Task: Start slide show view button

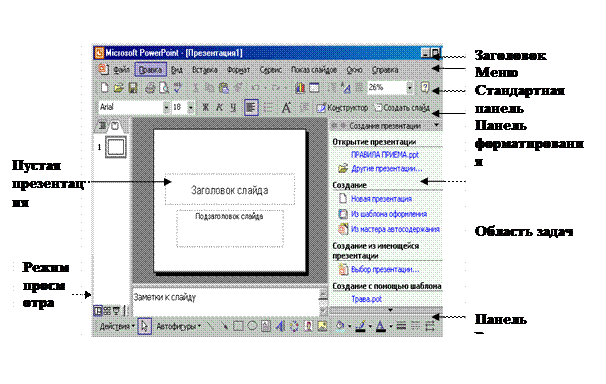Action: pyautogui.click(x=116, y=311)
